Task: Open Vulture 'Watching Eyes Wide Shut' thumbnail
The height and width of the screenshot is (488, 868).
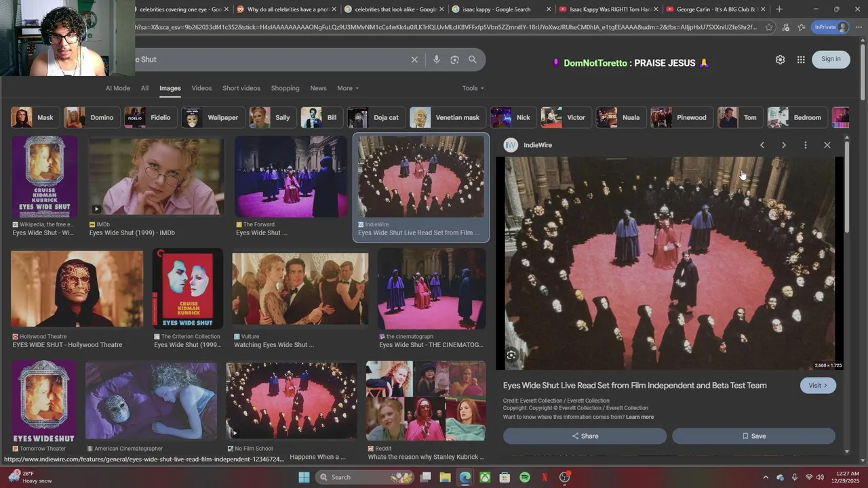Action: coord(300,289)
